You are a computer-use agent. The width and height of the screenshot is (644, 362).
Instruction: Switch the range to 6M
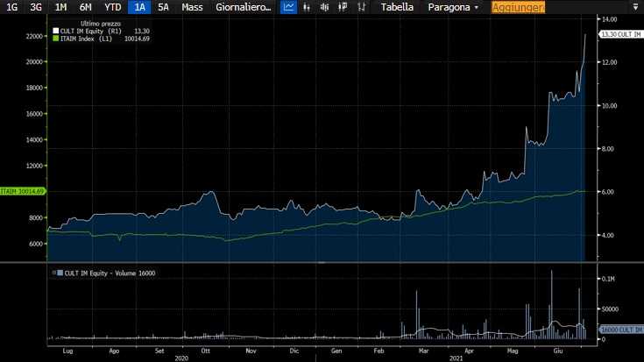[85, 7]
